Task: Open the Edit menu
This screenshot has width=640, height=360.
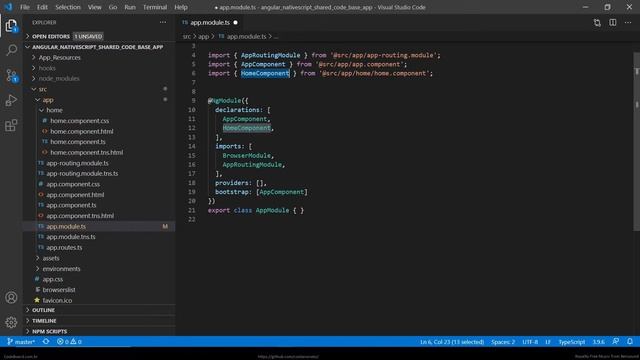Action: coord(42,7)
